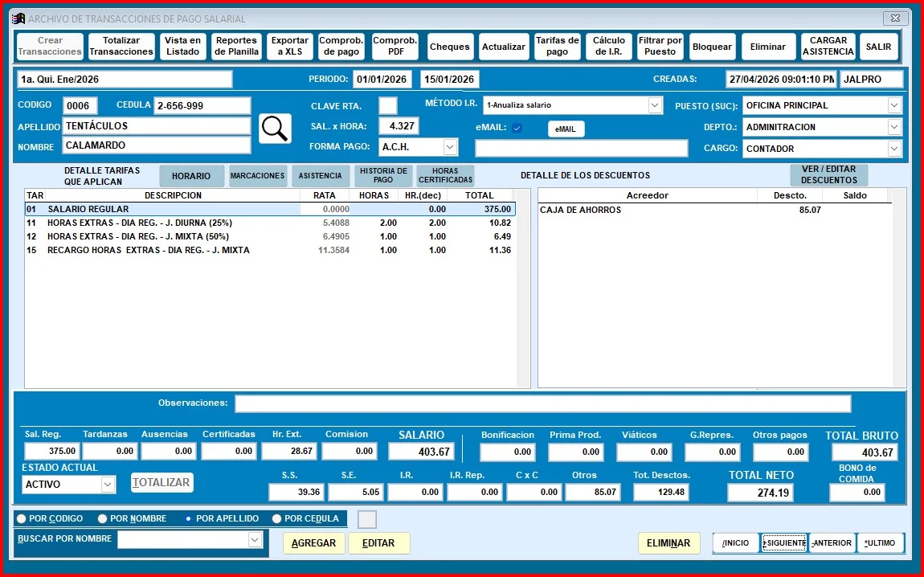The height and width of the screenshot is (577, 924).
Task: Go to /INICIO record
Action: [735, 542]
